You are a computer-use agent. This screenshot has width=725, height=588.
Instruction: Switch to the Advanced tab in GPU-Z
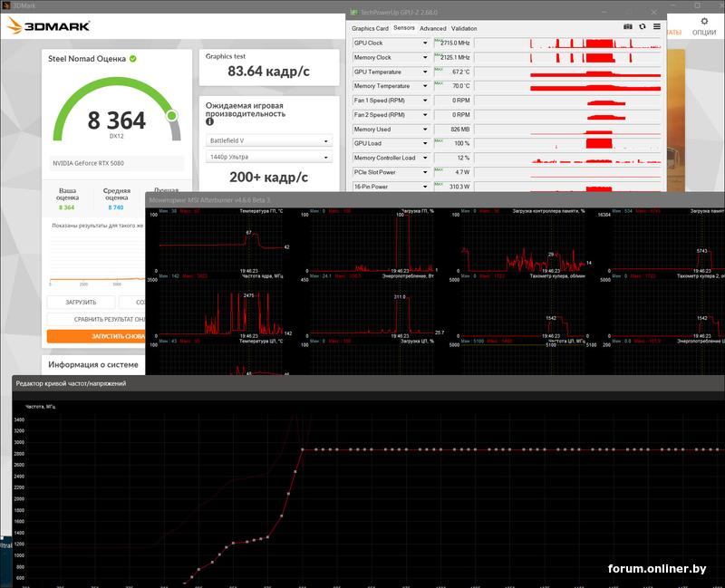(433, 29)
